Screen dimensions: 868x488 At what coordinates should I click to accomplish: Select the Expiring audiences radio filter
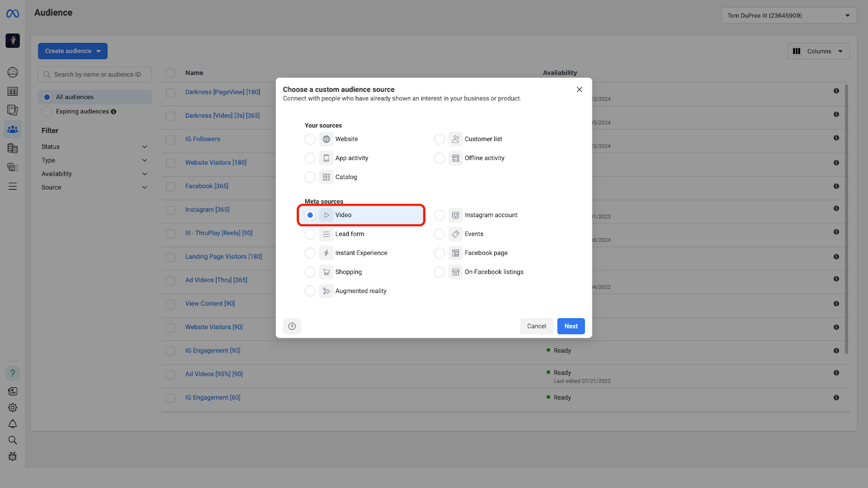(47, 112)
